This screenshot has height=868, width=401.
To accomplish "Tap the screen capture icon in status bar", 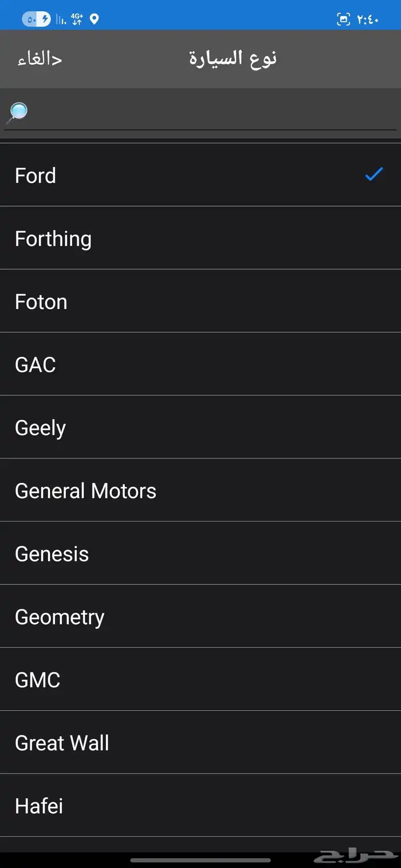I will point(343,19).
